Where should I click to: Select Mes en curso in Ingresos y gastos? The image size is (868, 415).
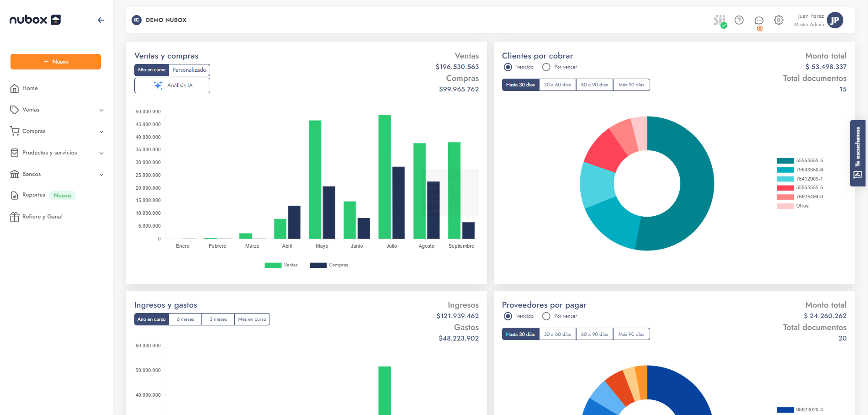pyautogui.click(x=252, y=319)
